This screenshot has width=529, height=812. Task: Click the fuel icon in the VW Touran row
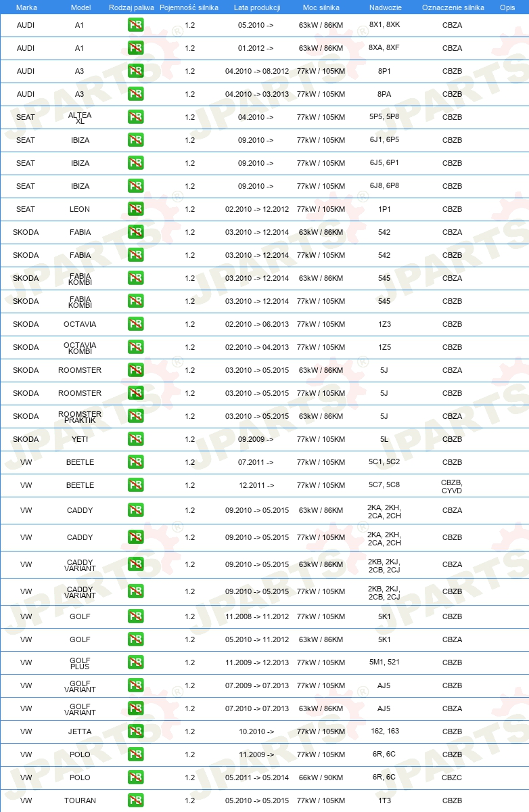[135, 800]
